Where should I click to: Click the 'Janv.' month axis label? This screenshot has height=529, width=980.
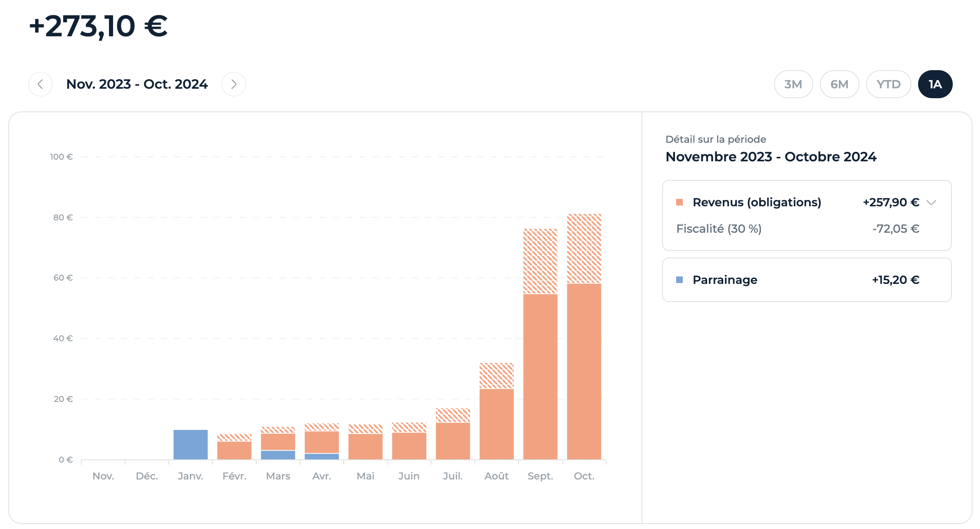190,476
